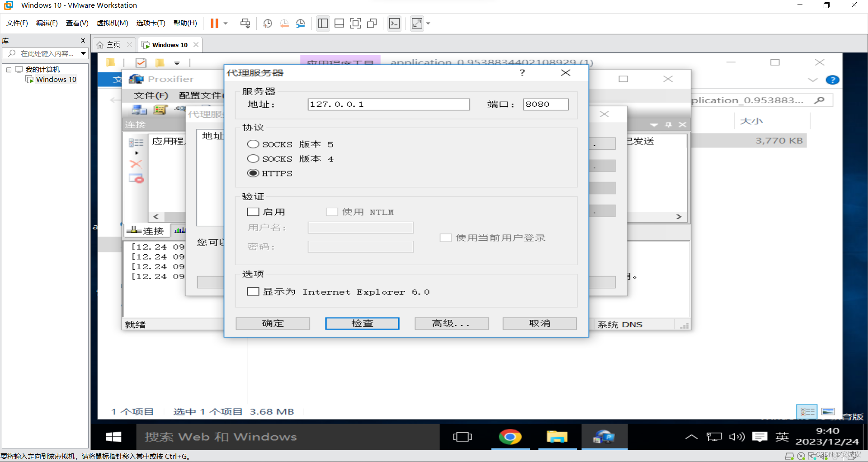Click the 确定 button in proxy dialog
The height and width of the screenshot is (462, 868).
(x=273, y=323)
